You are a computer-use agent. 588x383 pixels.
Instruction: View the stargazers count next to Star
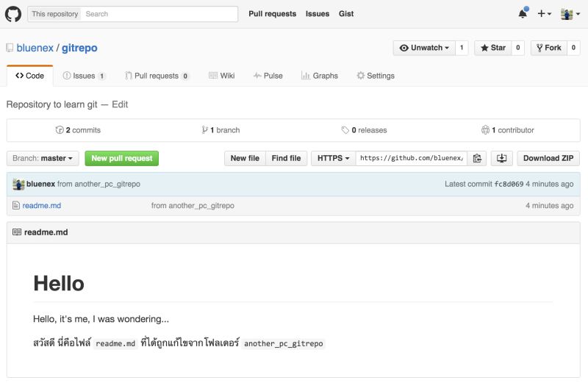(518, 48)
